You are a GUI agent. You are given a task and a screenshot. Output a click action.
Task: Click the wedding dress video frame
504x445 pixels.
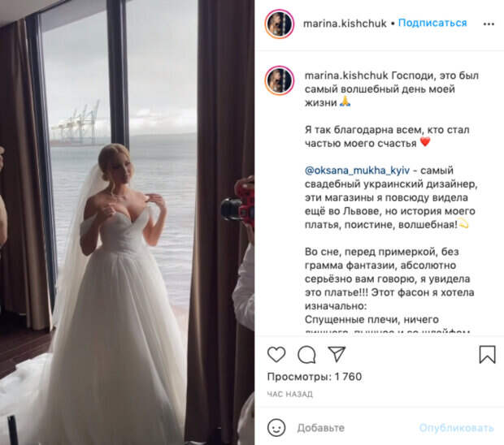tap(128, 222)
